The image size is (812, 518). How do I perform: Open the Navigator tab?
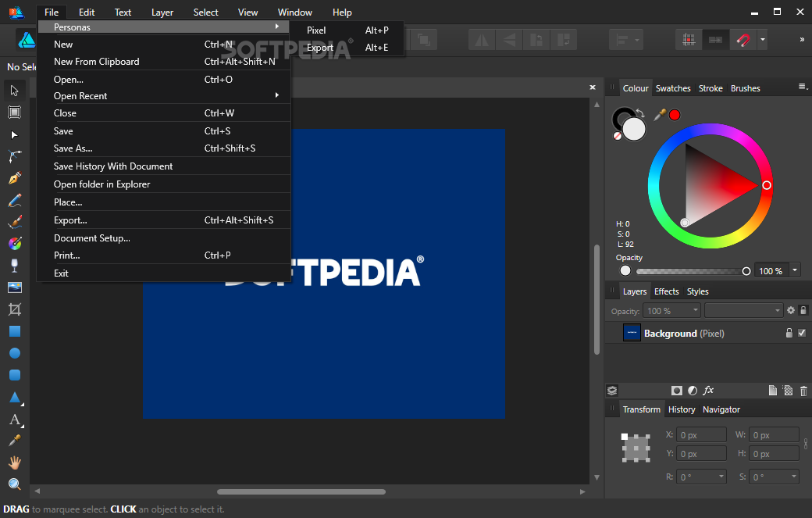(721, 409)
